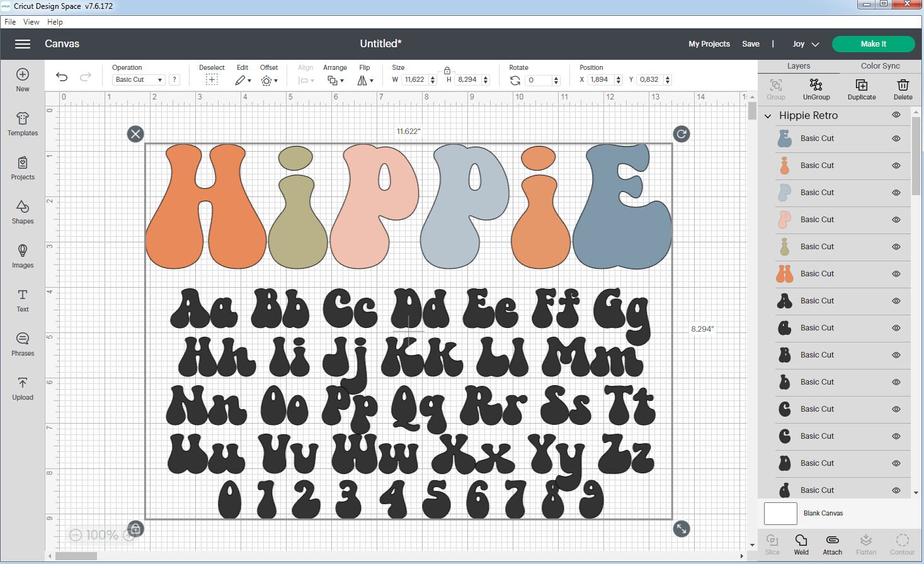924x564 pixels.
Task: Open the View menu
Action: coord(31,21)
